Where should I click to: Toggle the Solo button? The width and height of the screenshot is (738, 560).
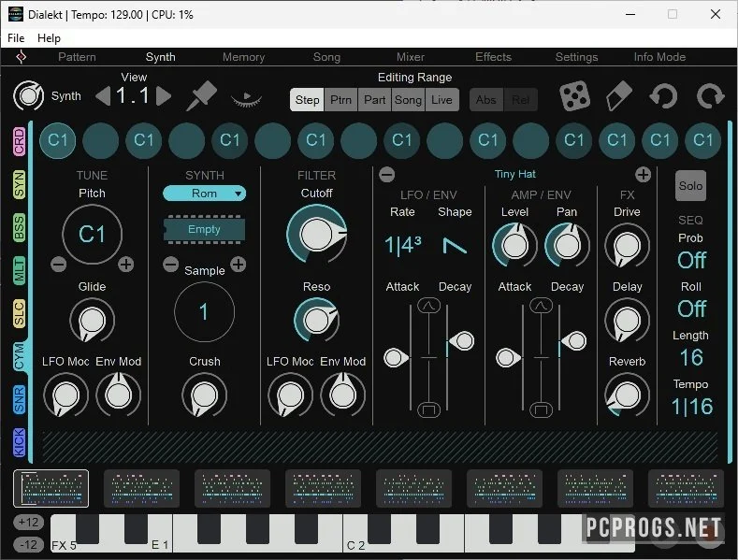click(x=690, y=186)
